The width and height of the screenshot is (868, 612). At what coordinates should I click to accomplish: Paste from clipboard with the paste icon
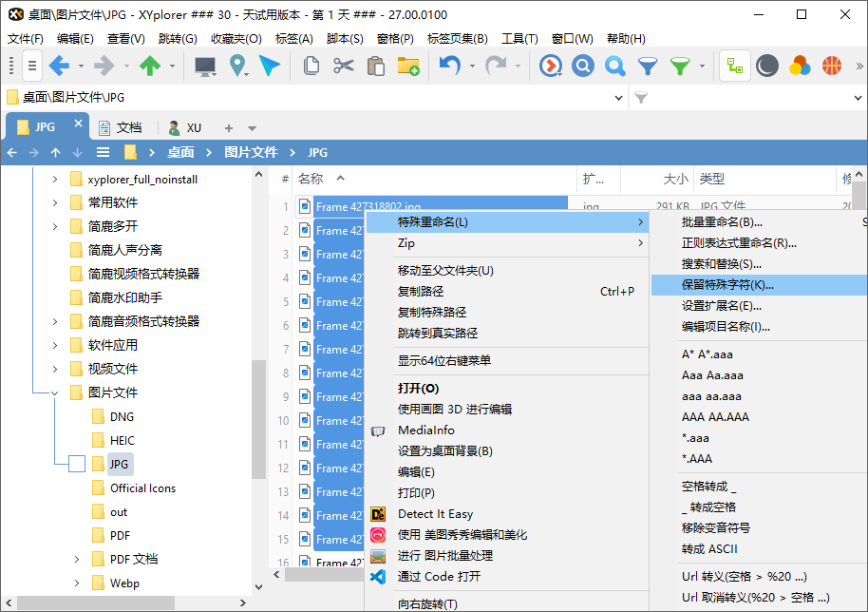tap(375, 65)
